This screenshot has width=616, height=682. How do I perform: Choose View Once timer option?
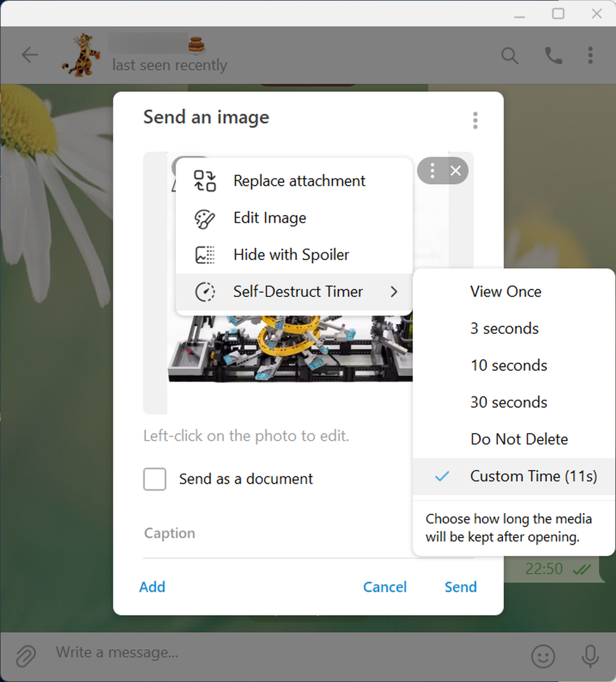coord(506,291)
